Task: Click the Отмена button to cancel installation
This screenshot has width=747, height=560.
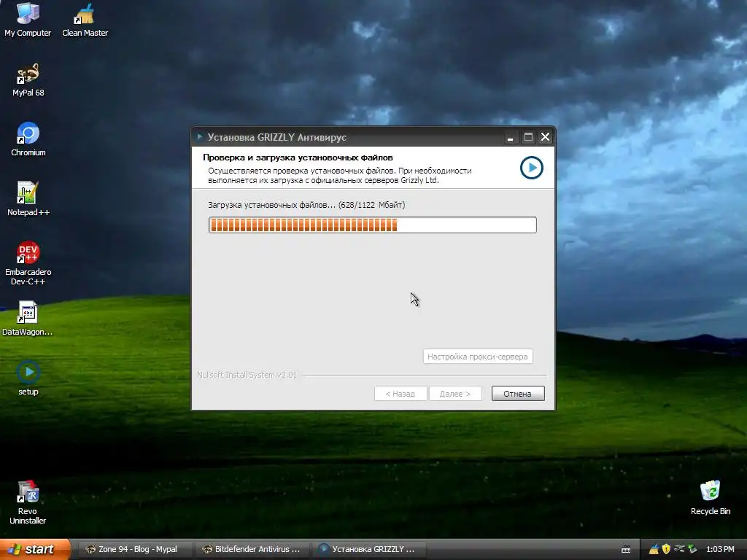Action: pyautogui.click(x=518, y=393)
